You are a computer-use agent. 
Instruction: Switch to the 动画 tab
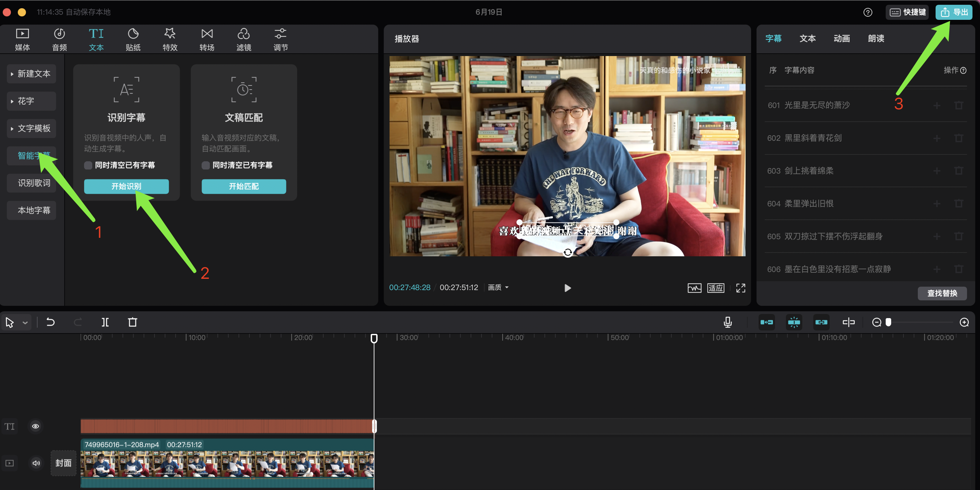(x=841, y=38)
